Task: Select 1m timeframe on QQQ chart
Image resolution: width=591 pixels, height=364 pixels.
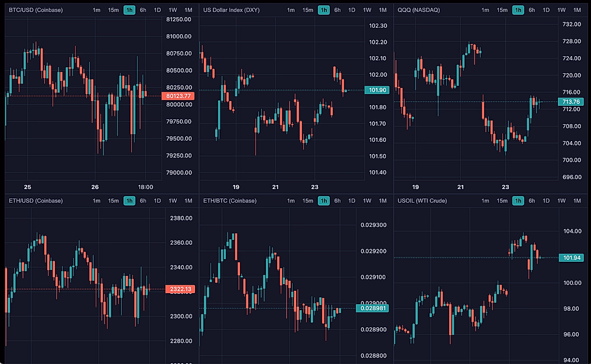Action: coord(485,10)
